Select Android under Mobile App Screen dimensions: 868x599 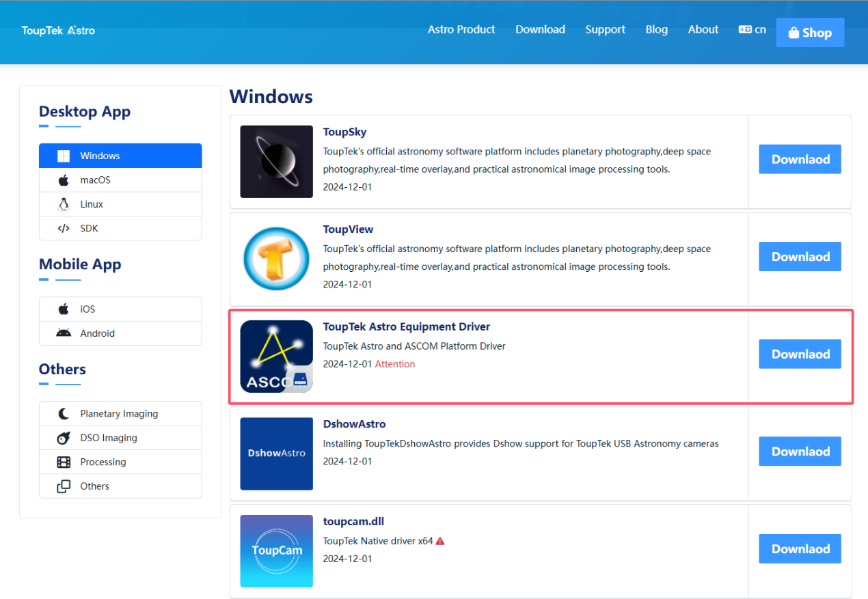(x=120, y=333)
